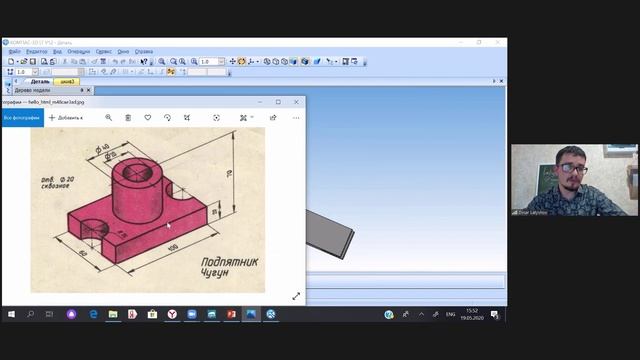
Task: Expand the New document arrow dropdown
Action: click(17, 62)
